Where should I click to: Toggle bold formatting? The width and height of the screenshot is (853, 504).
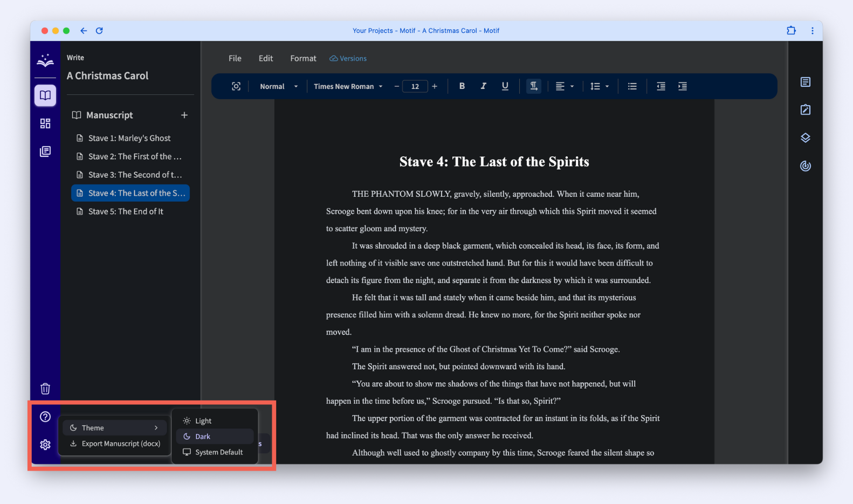pos(462,86)
